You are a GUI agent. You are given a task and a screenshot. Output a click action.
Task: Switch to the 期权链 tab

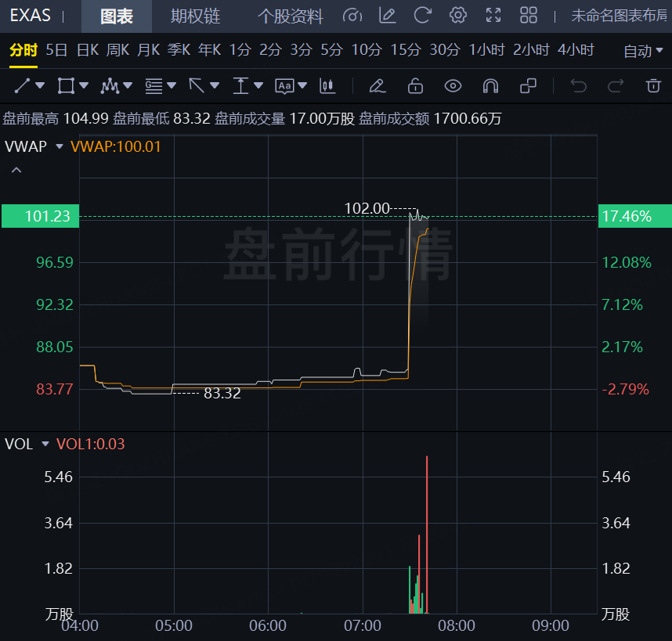(195, 16)
